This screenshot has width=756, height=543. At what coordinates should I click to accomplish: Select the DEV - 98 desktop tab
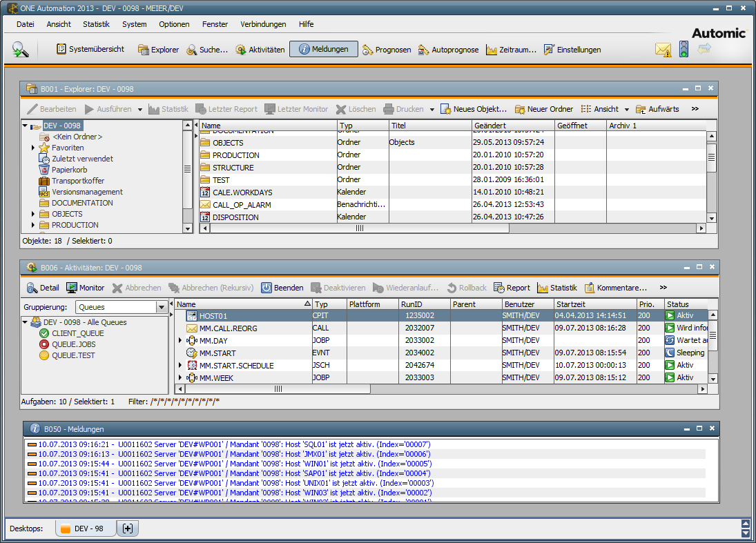(x=86, y=529)
